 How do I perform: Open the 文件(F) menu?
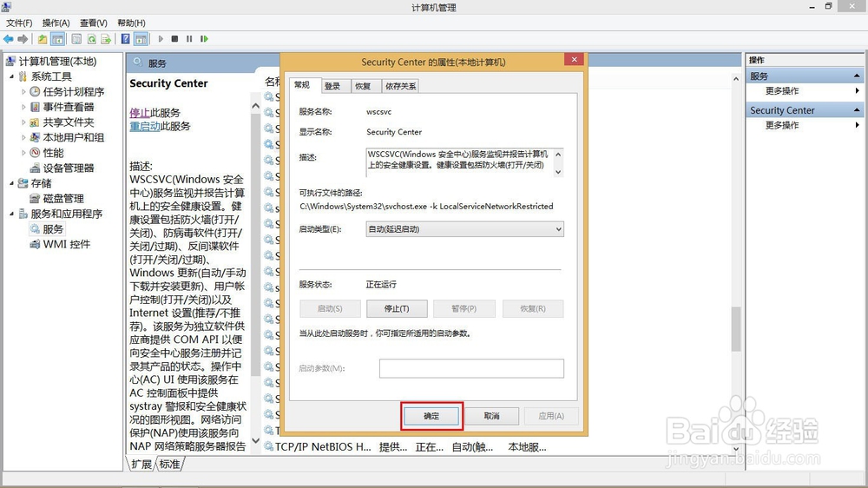tap(19, 23)
